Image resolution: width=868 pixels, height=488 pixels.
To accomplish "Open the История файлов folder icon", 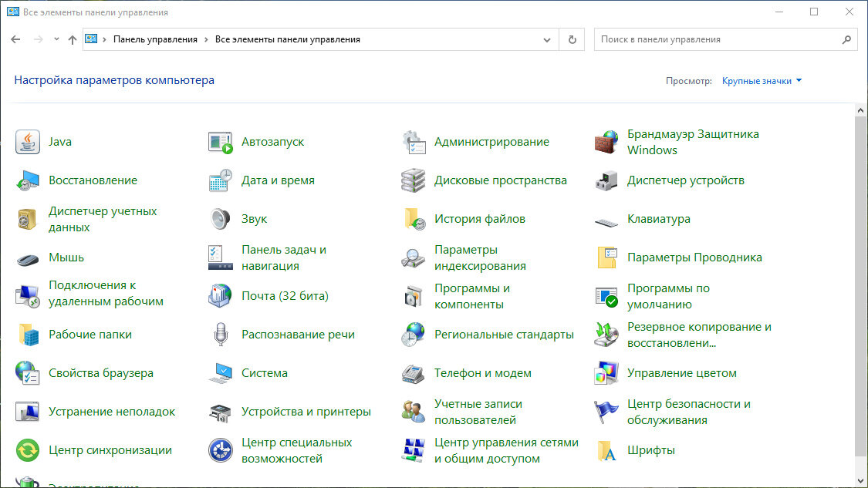I will pos(414,219).
